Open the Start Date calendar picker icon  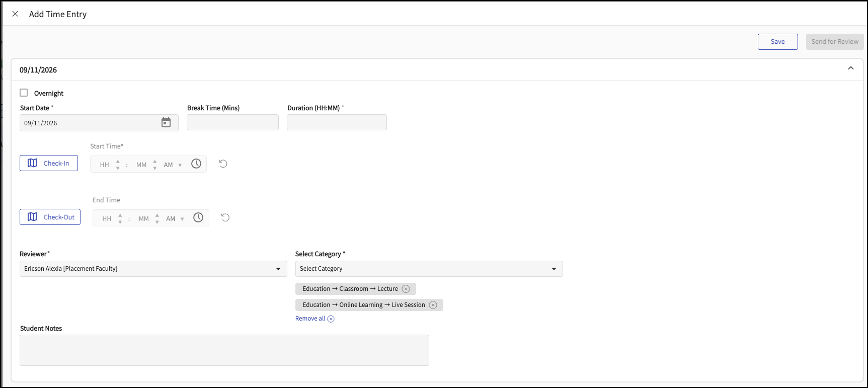pyautogui.click(x=166, y=123)
